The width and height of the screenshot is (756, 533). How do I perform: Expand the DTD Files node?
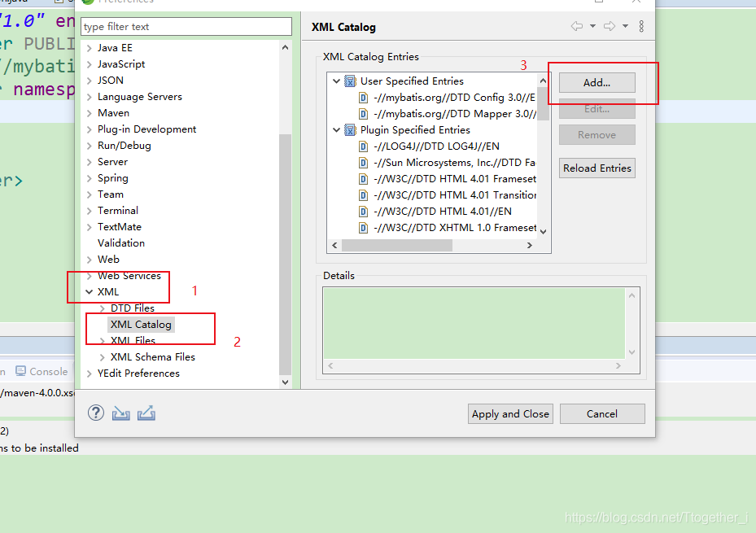(103, 308)
